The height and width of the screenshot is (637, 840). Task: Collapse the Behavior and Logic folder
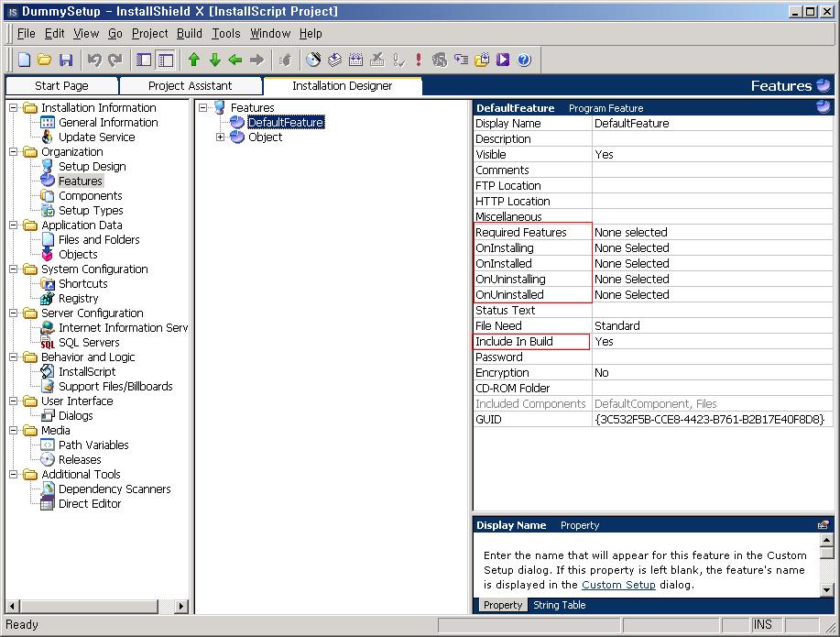14,357
